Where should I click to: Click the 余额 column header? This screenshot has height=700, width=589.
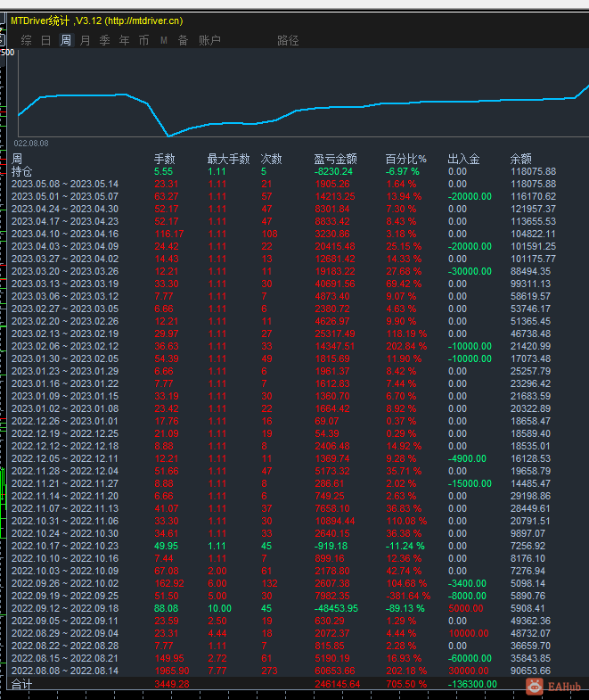coord(520,159)
